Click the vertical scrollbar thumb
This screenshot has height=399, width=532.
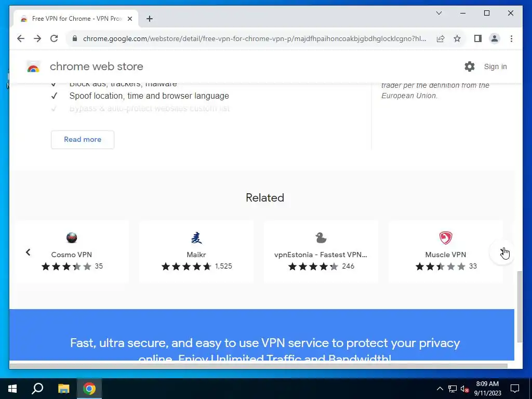[520, 307]
